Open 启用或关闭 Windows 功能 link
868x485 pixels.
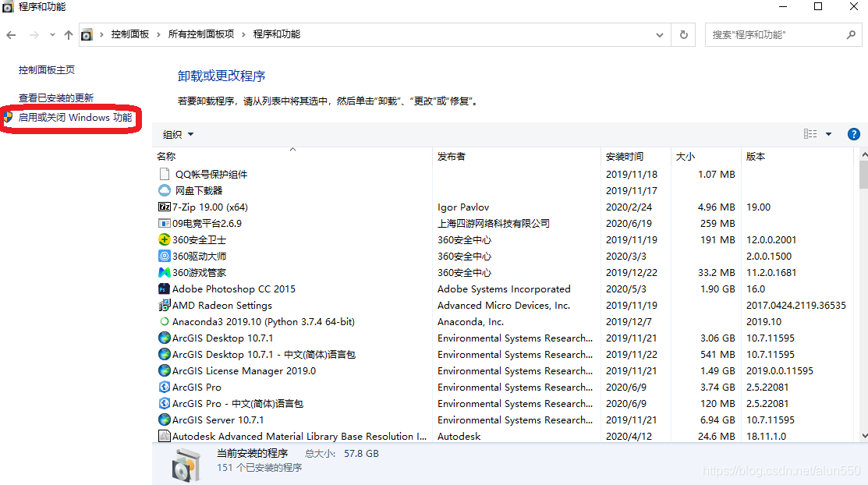coord(76,118)
